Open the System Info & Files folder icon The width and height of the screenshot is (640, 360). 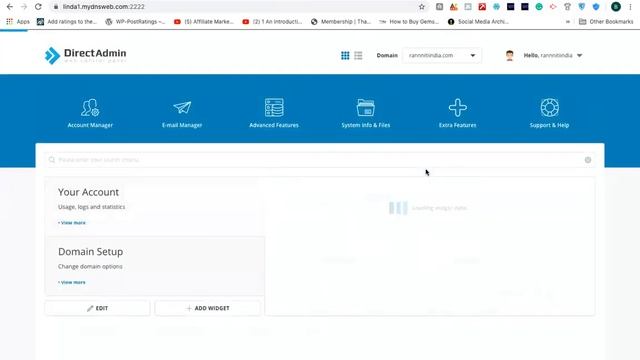(x=366, y=107)
